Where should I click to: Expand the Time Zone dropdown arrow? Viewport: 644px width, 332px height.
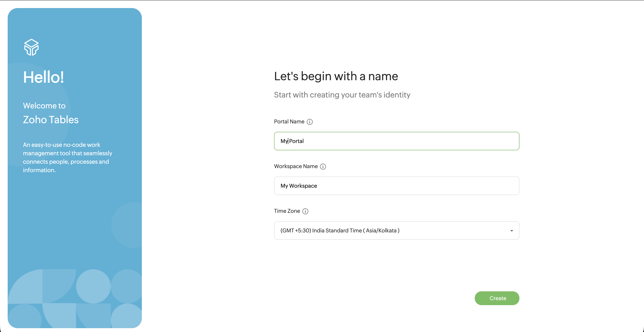pyautogui.click(x=512, y=231)
